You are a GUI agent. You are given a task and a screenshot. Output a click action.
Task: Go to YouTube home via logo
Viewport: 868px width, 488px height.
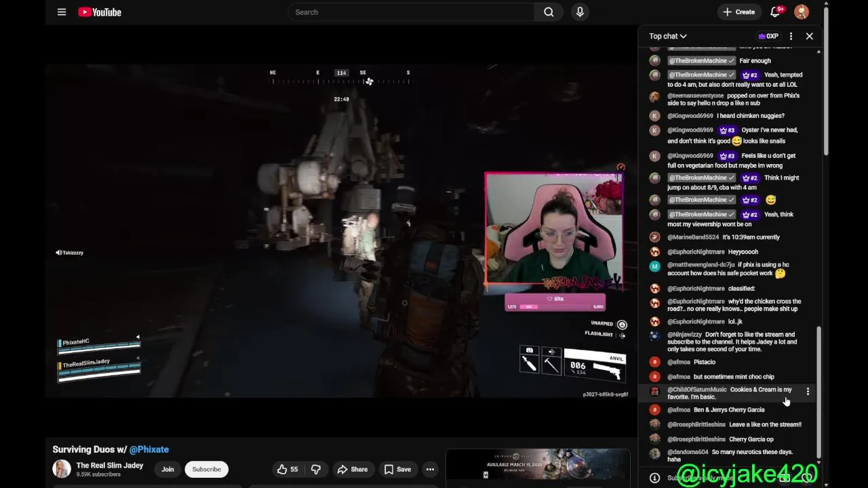tap(100, 12)
